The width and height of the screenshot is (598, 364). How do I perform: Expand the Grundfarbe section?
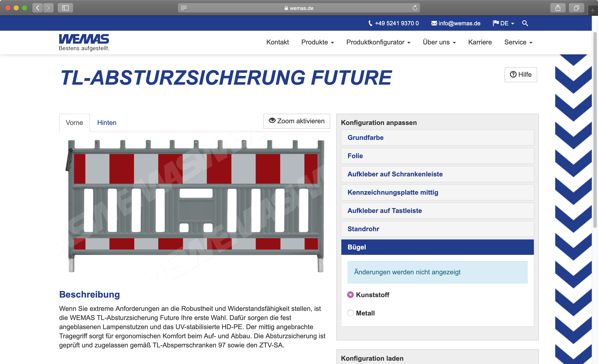[437, 138]
